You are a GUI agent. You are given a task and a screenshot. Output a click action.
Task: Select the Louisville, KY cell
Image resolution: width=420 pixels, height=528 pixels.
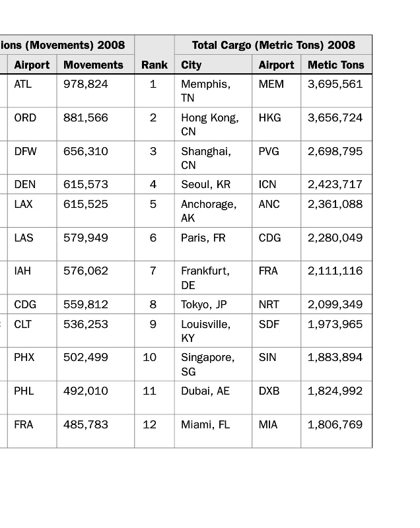click(206, 331)
